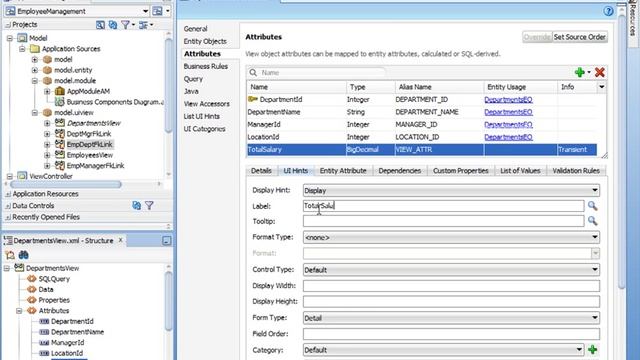This screenshot has height=360, width=640.
Task: Search label text resource magnifier icon
Action: tap(593, 206)
